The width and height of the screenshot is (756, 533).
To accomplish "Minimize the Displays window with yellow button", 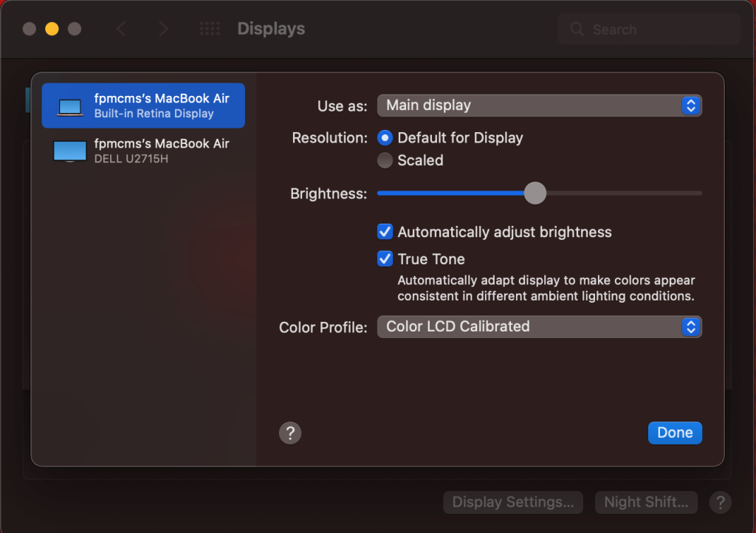I will 52,29.
